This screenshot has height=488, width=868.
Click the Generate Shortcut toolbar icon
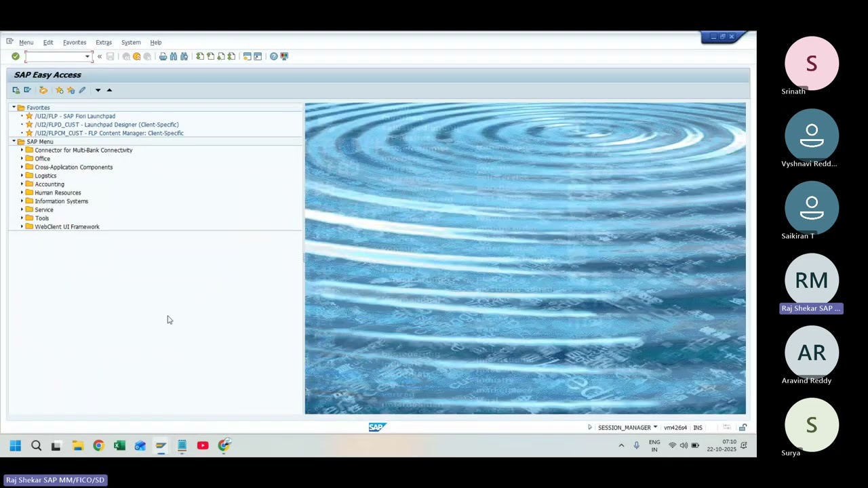pyautogui.click(x=258, y=56)
